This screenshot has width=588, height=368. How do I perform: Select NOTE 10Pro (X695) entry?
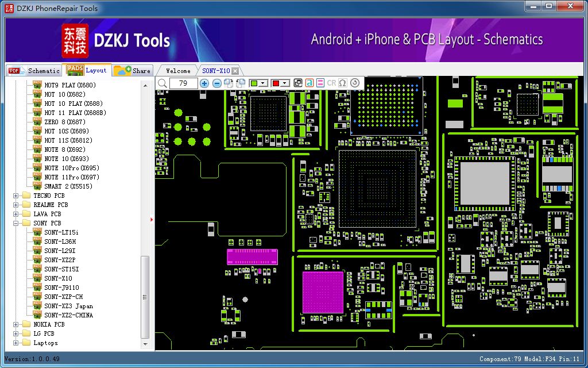coord(72,168)
